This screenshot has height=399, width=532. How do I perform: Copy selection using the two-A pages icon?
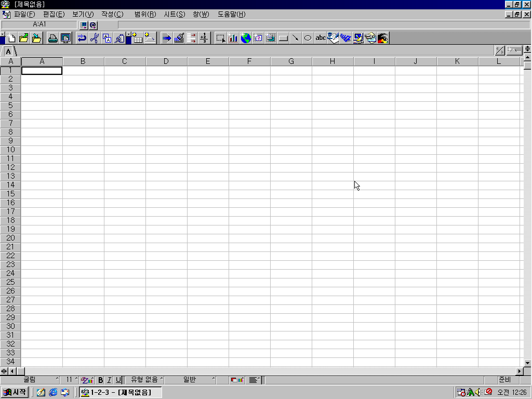107,38
